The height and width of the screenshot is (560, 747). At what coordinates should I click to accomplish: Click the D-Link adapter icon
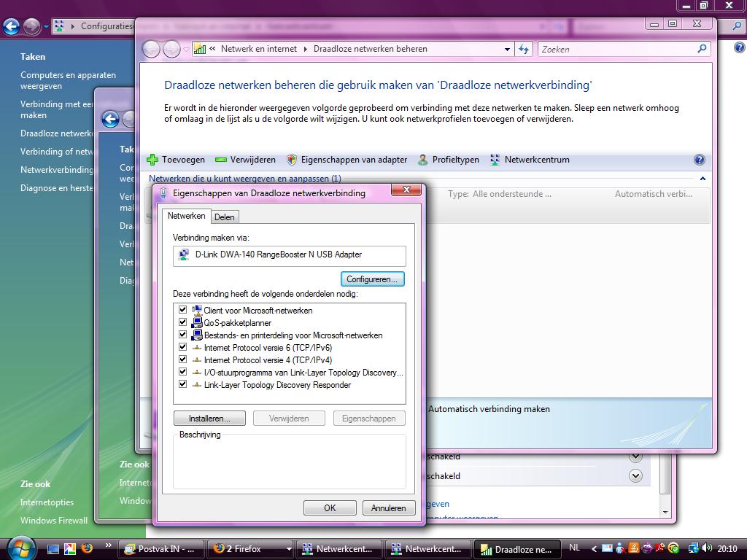pos(183,254)
